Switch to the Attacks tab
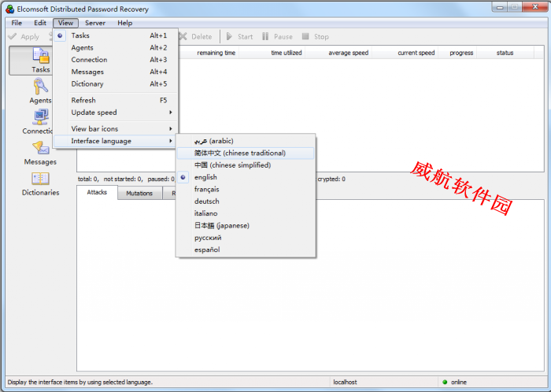Viewport: 551px width, 392px height. point(97,192)
